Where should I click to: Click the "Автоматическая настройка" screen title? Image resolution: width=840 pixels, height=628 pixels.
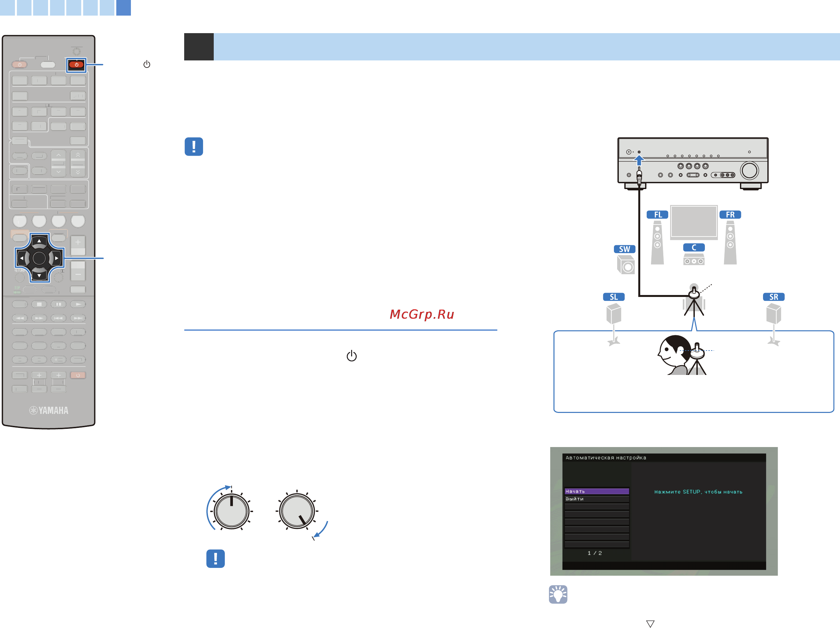[606, 458]
